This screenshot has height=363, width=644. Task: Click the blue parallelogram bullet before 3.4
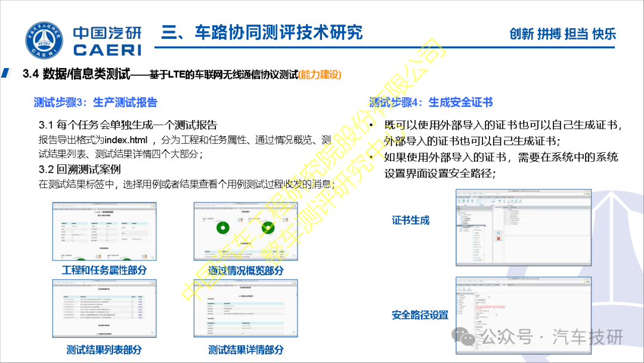pyautogui.click(x=6, y=73)
